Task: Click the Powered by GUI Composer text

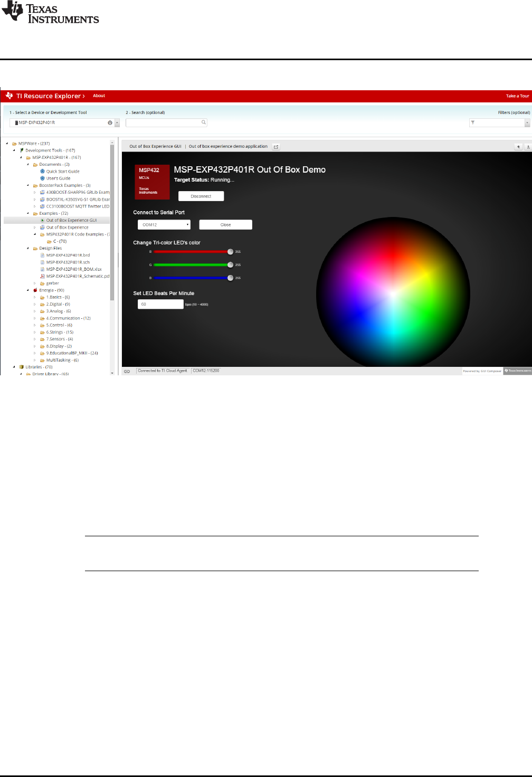Action: click(482, 371)
